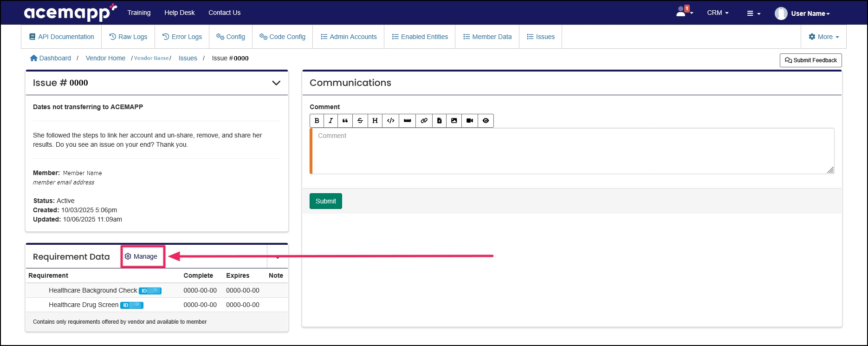The image size is (868, 346).
Task: Open the API Documentation tab
Action: coord(61,37)
